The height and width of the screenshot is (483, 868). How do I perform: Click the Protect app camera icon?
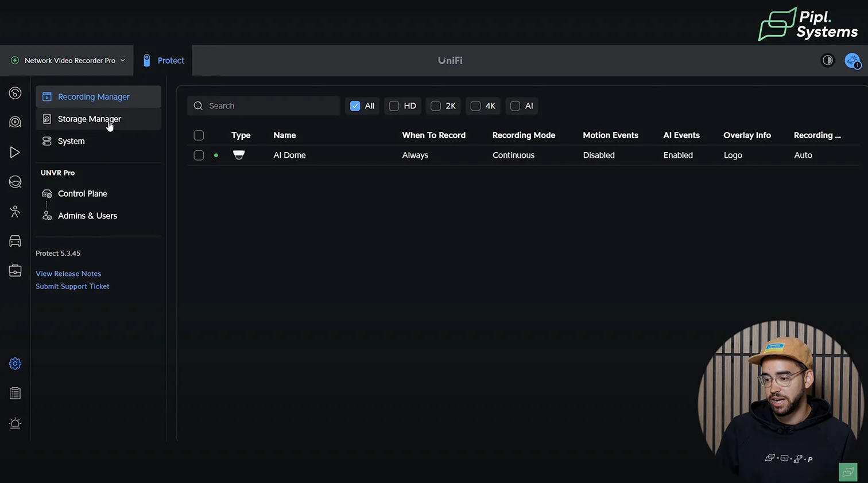click(x=146, y=60)
